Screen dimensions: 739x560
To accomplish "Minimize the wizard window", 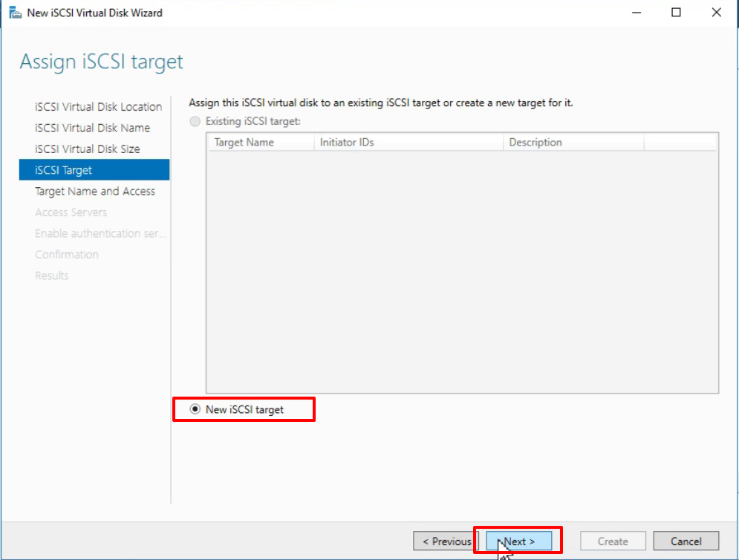I will 637,13.
